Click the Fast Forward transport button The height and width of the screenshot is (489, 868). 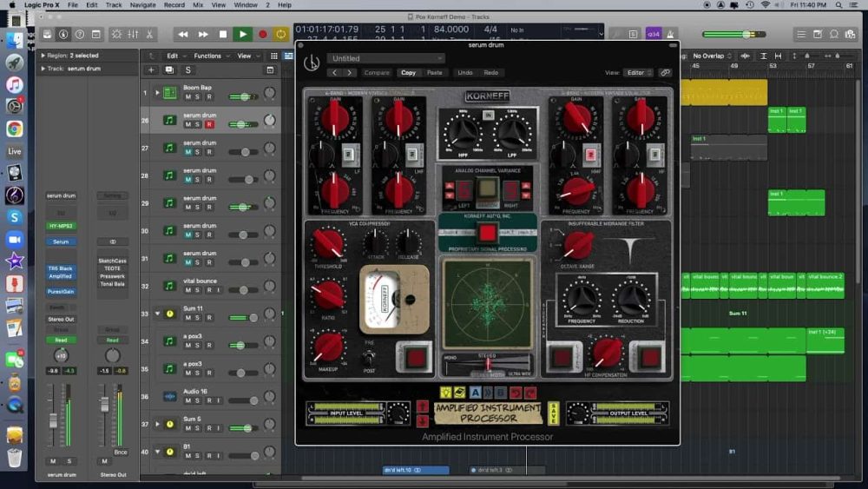pyautogui.click(x=203, y=35)
